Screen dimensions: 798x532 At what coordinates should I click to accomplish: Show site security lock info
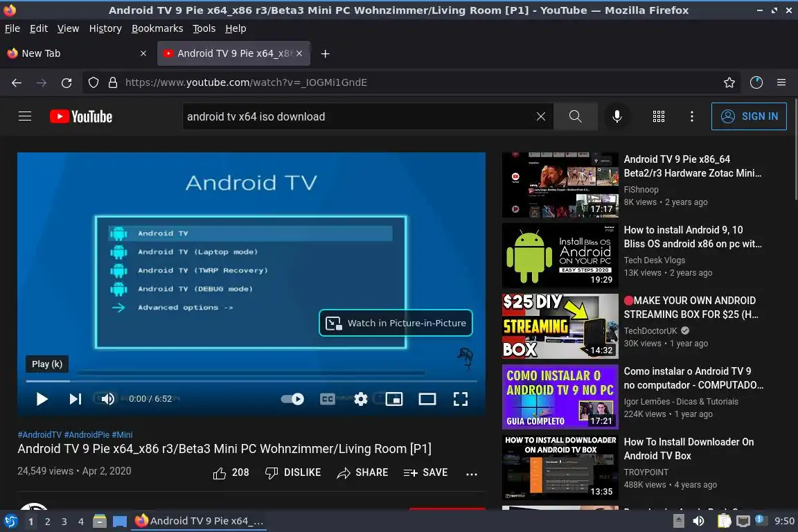coord(113,82)
